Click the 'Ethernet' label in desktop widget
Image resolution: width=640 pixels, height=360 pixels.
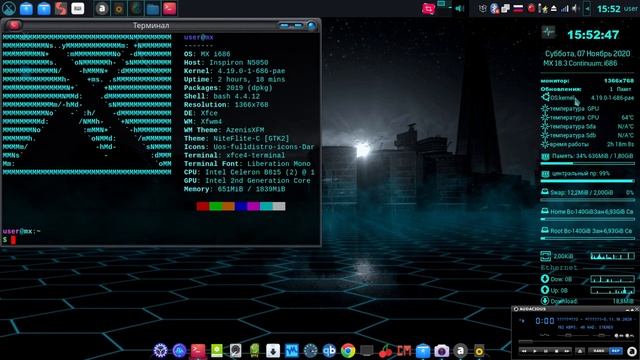[x=559, y=267]
